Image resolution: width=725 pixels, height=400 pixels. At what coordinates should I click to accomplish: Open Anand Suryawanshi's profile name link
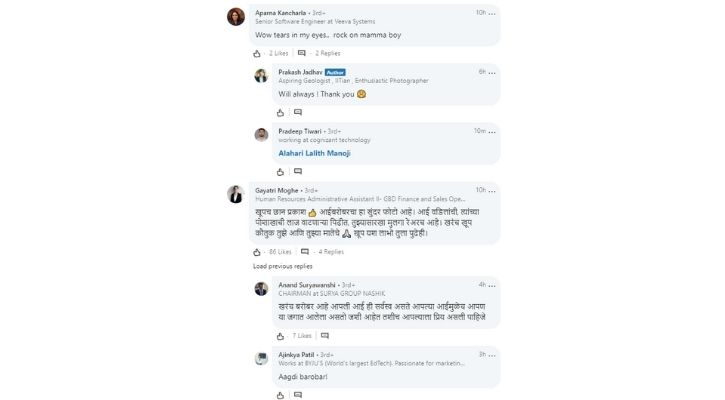click(307, 285)
